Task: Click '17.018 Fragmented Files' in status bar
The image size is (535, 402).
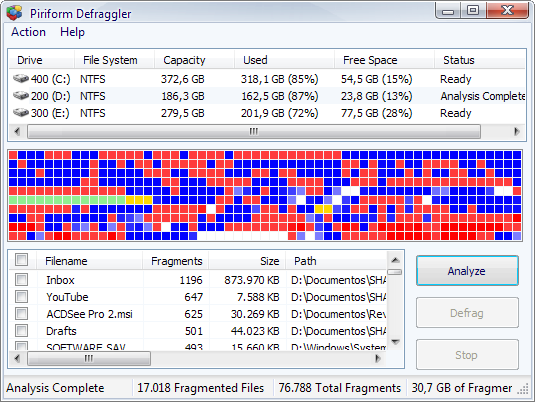Action: pyautogui.click(x=201, y=388)
